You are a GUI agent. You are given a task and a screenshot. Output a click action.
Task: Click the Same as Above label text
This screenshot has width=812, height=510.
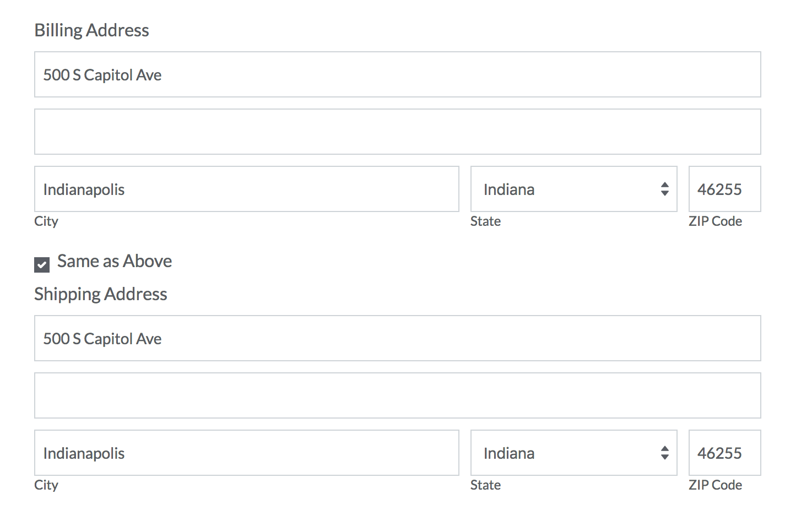(115, 261)
